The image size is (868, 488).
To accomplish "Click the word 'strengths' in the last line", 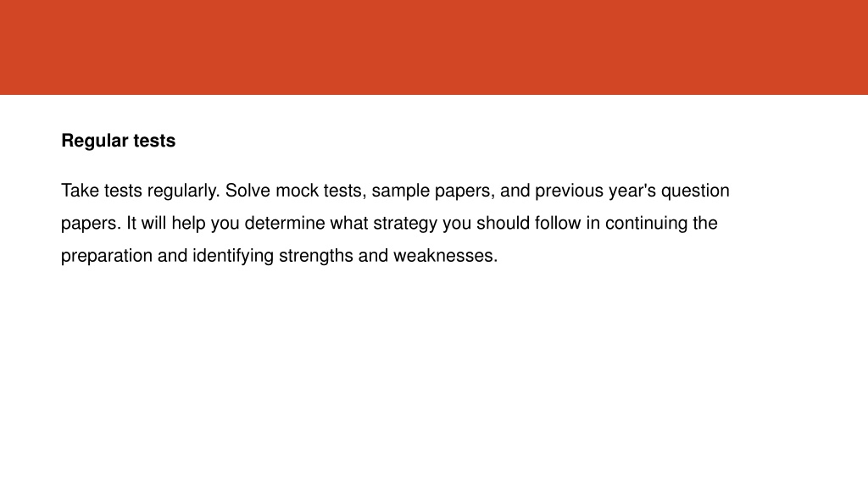I will pyautogui.click(x=316, y=256).
